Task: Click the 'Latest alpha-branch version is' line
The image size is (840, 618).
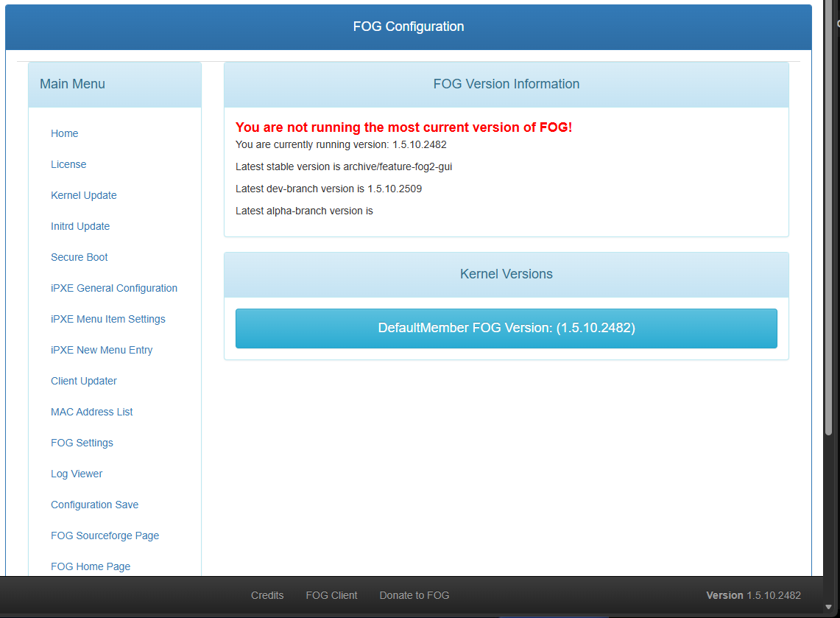Action: tap(304, 211)
